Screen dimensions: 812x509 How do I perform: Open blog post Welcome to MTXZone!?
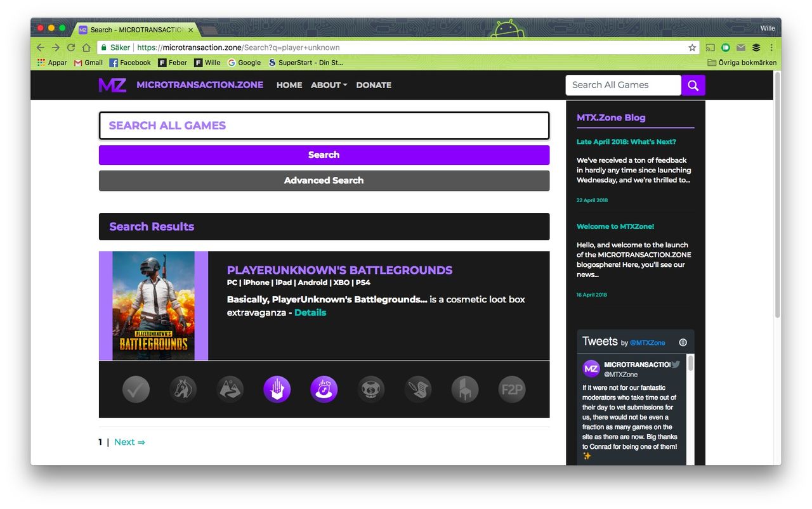point(615,226)
